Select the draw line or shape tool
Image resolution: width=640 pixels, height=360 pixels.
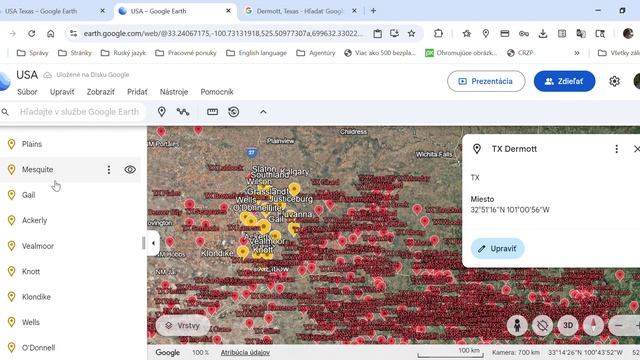(x=183, y=112)
